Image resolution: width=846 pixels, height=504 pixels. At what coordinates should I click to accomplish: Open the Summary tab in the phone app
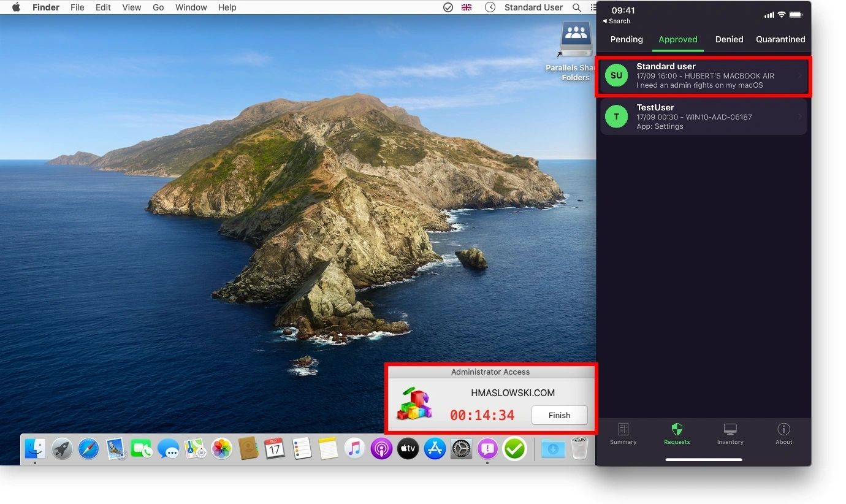(x=623, y=433)
